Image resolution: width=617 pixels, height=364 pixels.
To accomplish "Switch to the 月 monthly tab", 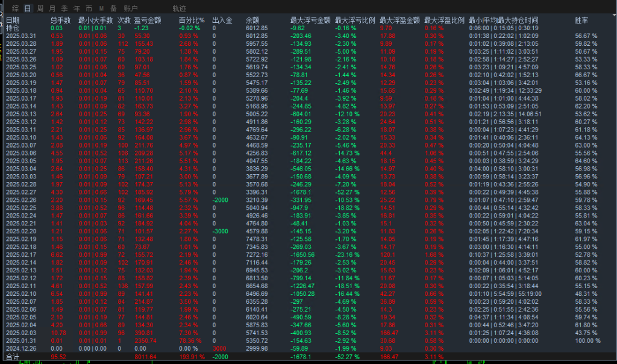I will pyautogui.click(x=52, y=8).
